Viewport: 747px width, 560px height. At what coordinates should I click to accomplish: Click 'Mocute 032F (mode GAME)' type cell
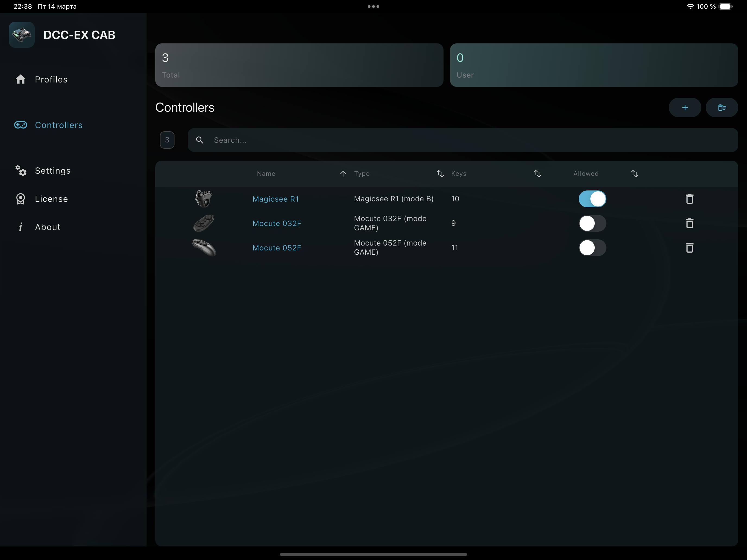pyautogui.click(x=390, y=223)
